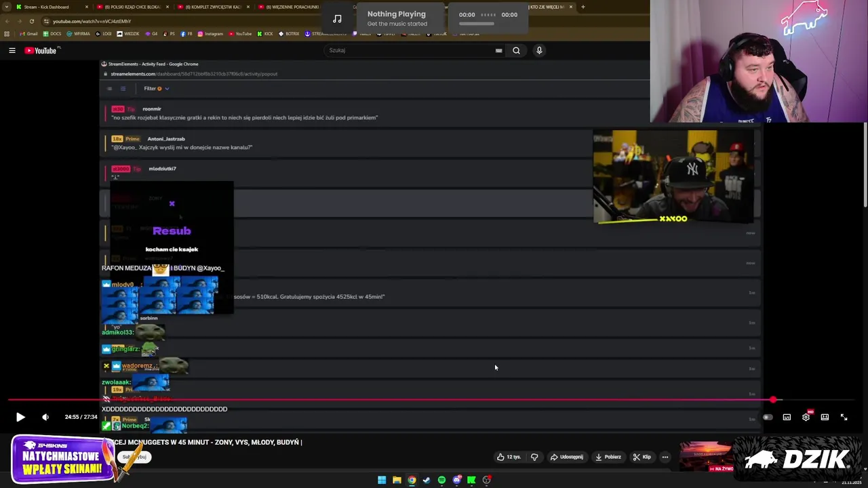
Task: Open the Windows Start menu
Action: pos(382,480)
